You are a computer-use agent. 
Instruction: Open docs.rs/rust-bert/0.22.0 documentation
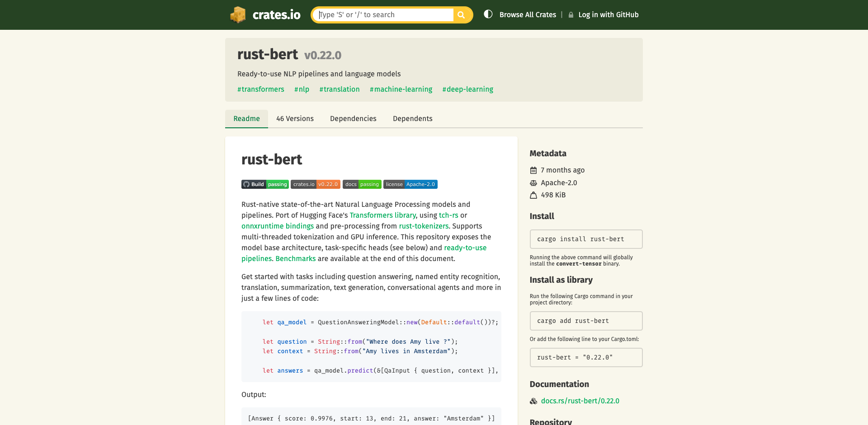[x=580, y=401]
